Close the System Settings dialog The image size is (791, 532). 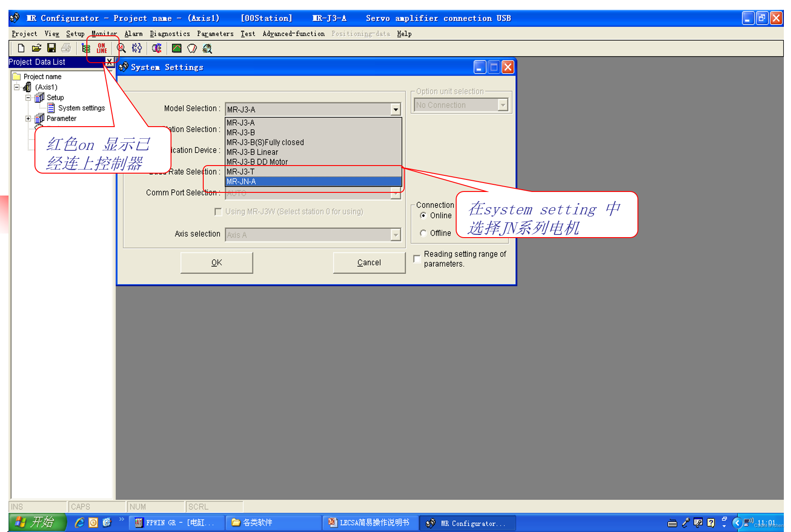508,67
